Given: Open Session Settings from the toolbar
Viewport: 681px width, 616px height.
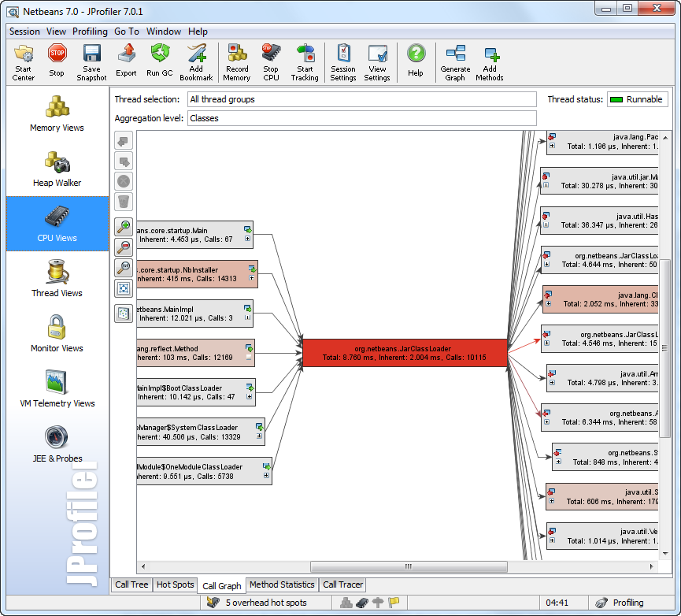Looking at the screenshot, I should coord(343,62).
